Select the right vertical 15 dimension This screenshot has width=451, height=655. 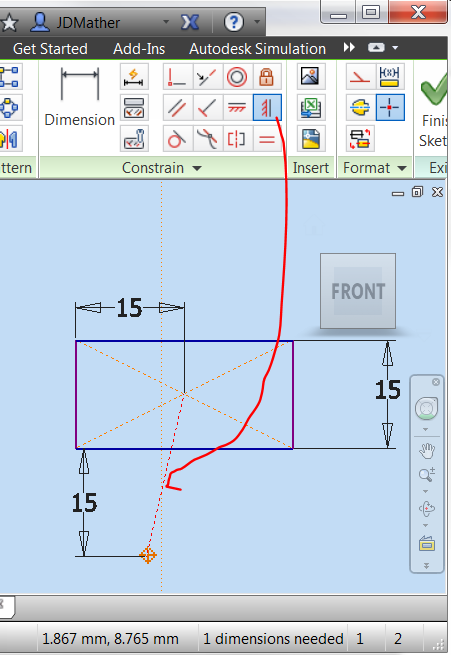tap(388, 390)
